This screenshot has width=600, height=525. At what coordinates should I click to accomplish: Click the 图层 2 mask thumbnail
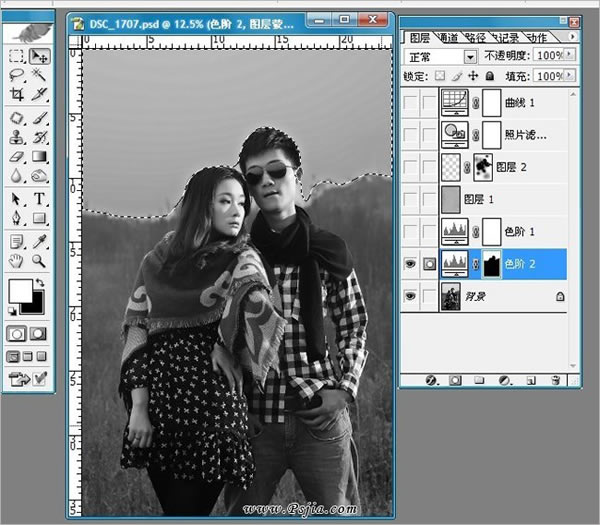(x=483, y=167)
